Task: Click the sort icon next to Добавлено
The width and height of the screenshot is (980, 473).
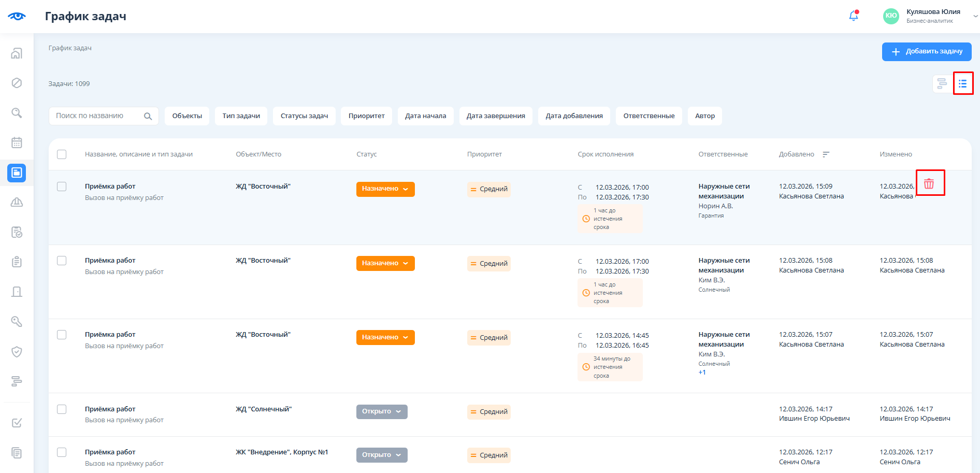Action: [x=826, y=154]
